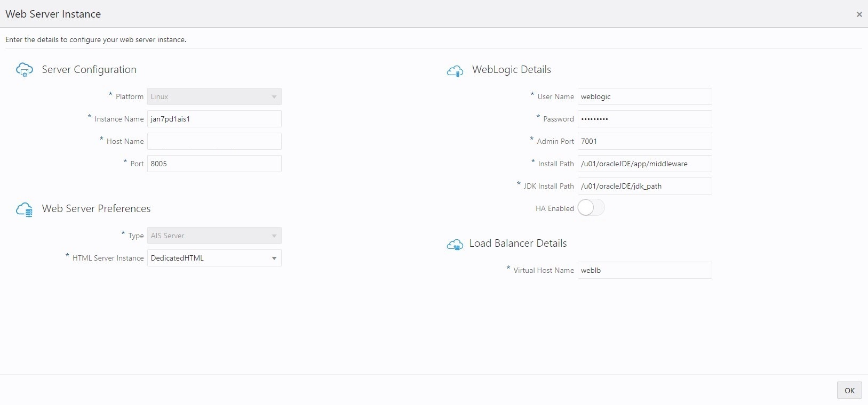Click the User Name field with weblogic
This screenshot has width=868, height=405.
[x=645, y=96]
